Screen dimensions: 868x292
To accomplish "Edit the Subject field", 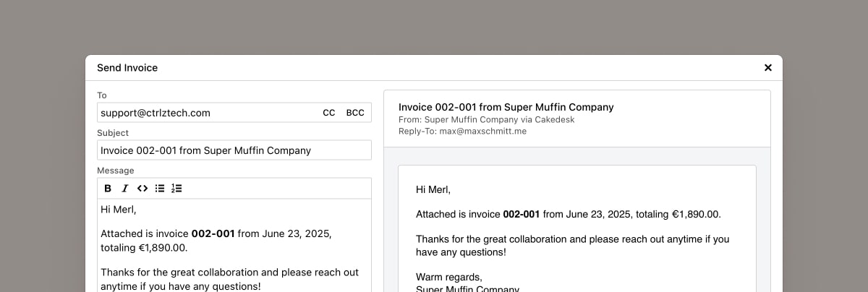I will [234, 150].
